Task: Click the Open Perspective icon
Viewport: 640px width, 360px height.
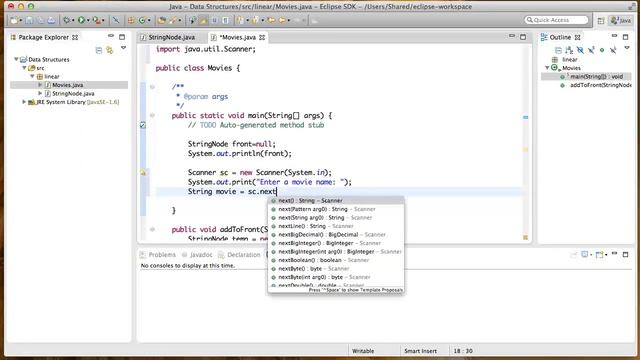Action: [601, 20]
